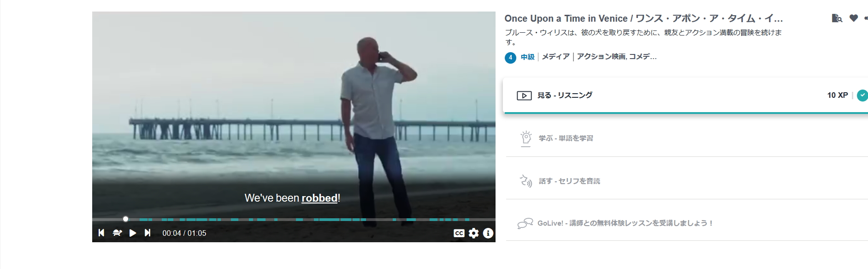Open the 話す - セリフを音読 activity

687,181
